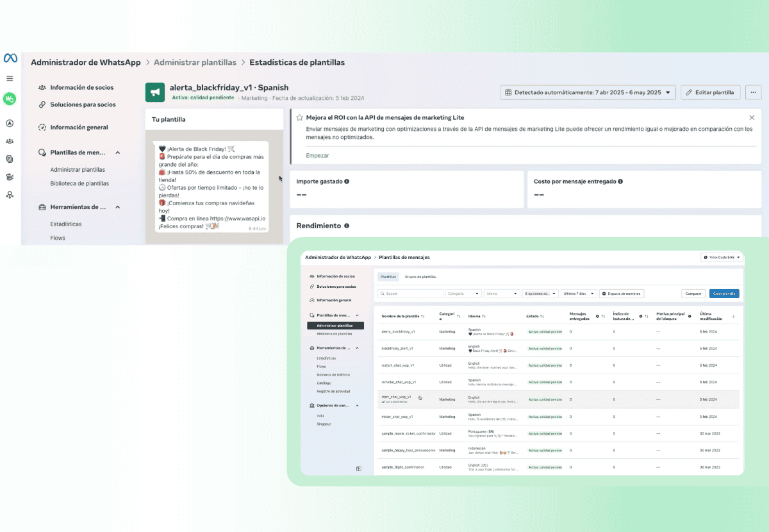Sort table by Idioma column
The height and width of the screenshot is (532, 769).
483,317
